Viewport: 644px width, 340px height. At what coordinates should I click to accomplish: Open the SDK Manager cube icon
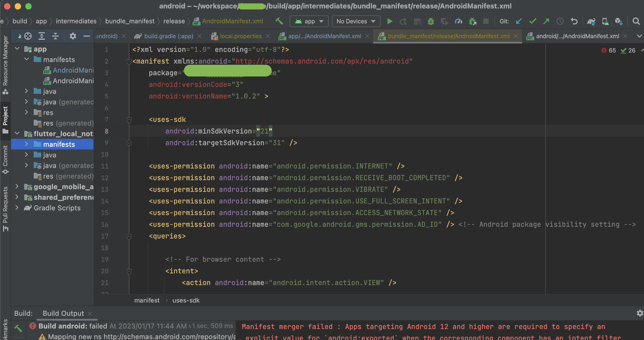click(619, 21)
